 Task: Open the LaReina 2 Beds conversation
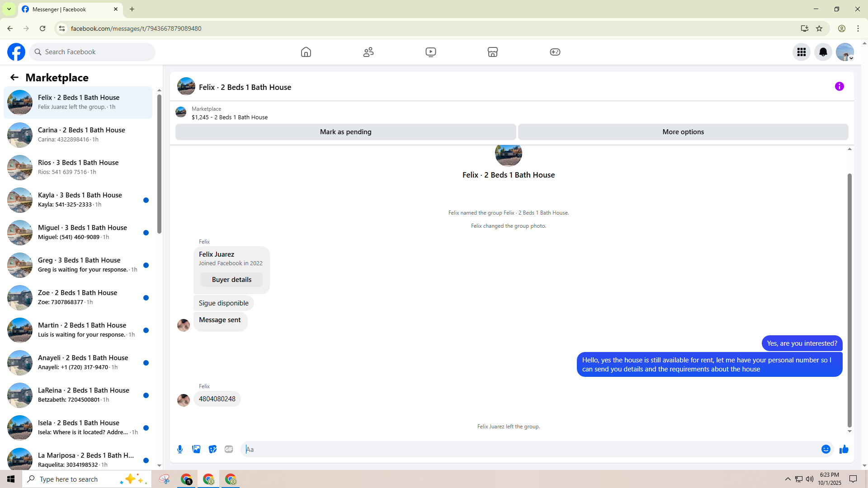[78, 395]
